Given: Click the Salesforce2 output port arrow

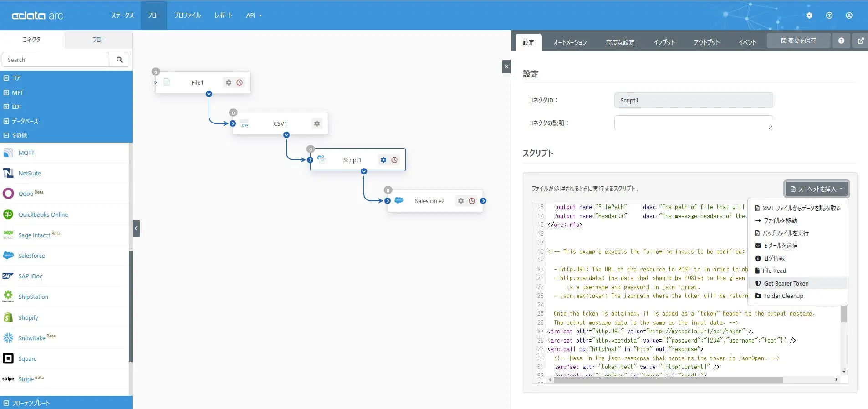Looking at the screenshot, I should [x=483, y=201].
